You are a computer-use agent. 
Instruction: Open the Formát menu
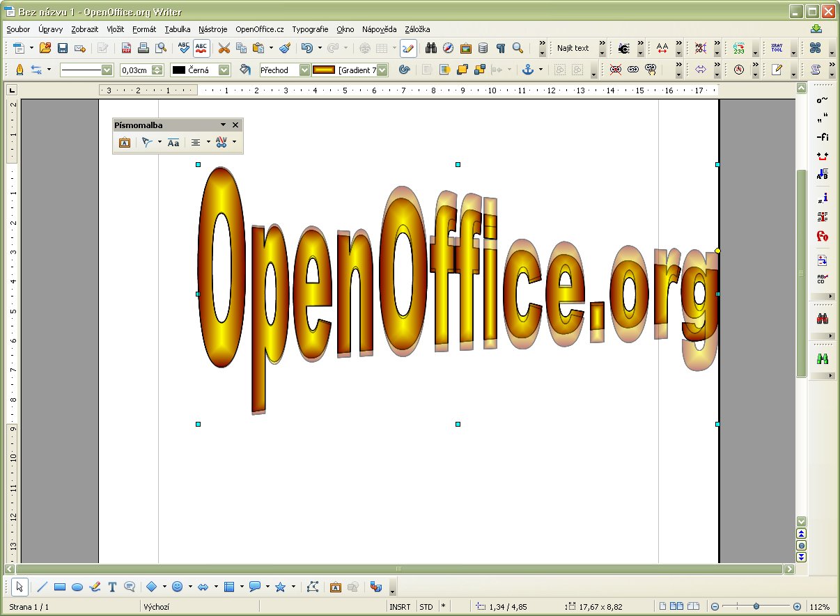point(144,29)
